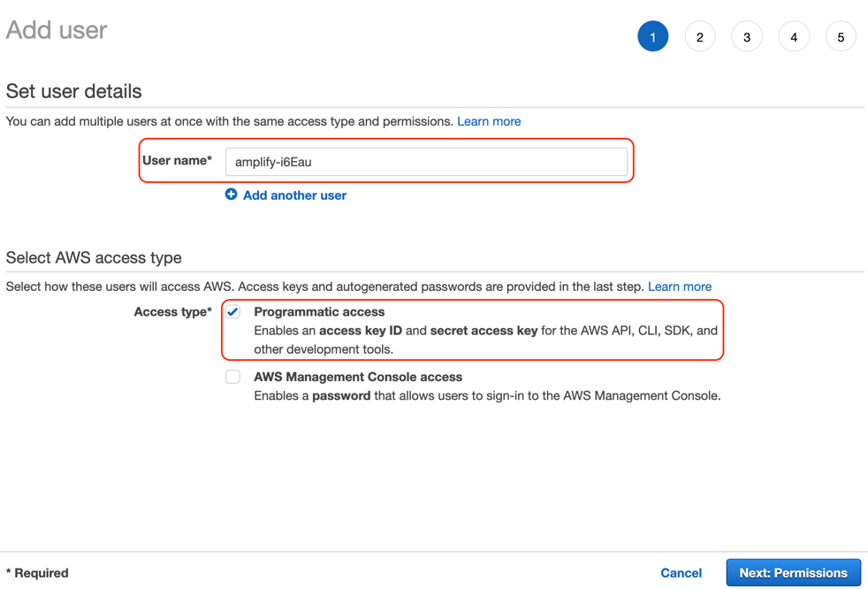Open Learn more link under Set user details
868x589 pixels.
[489, 121]
